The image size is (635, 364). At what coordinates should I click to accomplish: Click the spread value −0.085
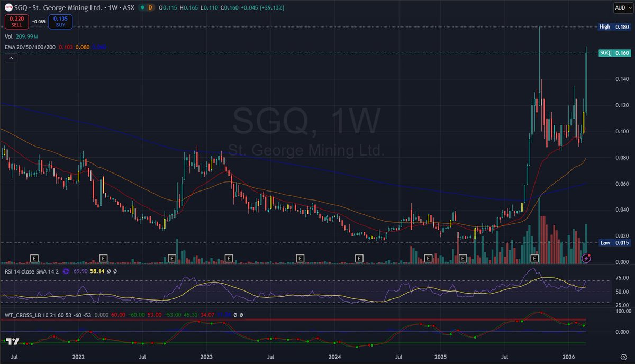coord(38,22)
